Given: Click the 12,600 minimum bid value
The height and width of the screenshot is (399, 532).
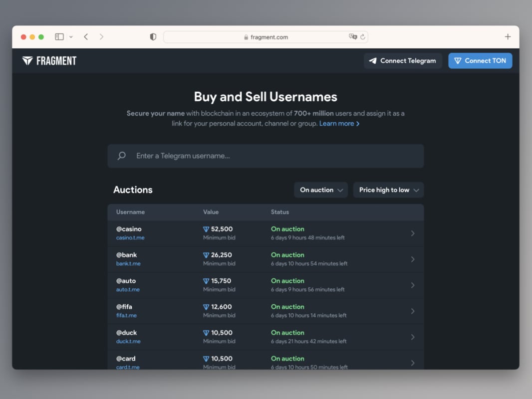Looking at the screenshot, I should [221, 307].
